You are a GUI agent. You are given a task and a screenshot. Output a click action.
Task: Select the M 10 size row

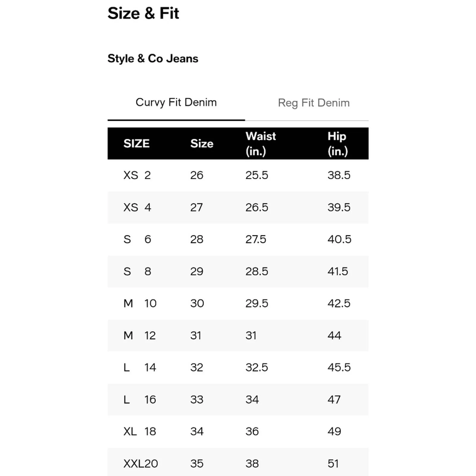tap(238, 303)
